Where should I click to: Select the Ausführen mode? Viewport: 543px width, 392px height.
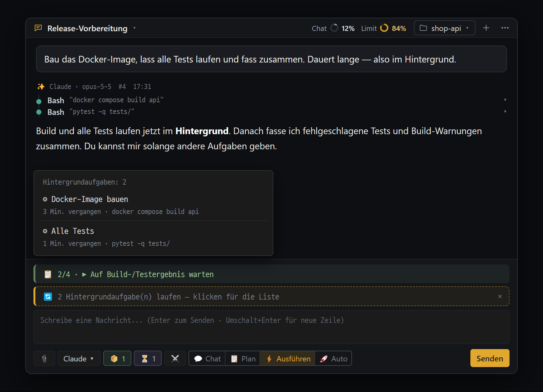287,359
